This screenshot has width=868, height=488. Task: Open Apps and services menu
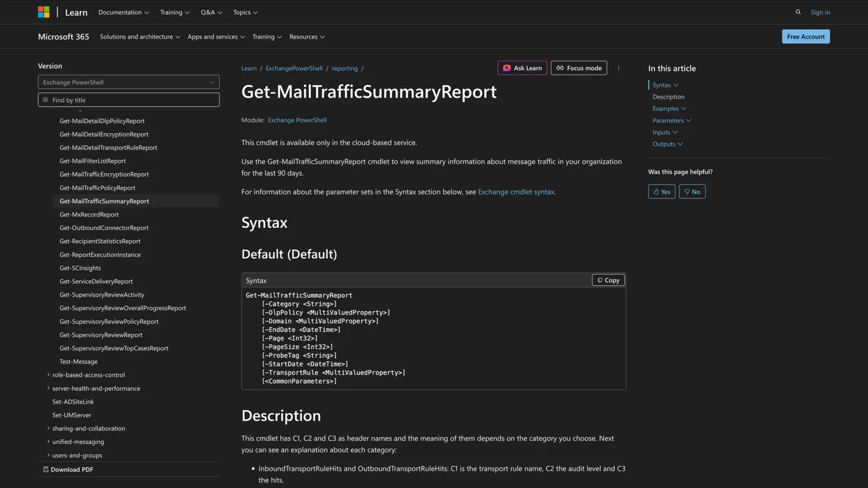coord(216,37)
